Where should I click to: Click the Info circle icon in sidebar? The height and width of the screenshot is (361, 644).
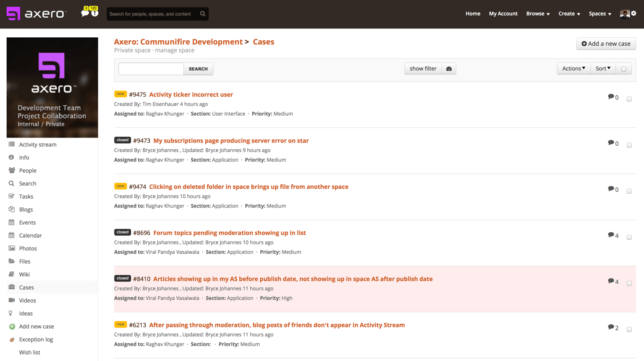pyautogui.click(x=11, y=157)
